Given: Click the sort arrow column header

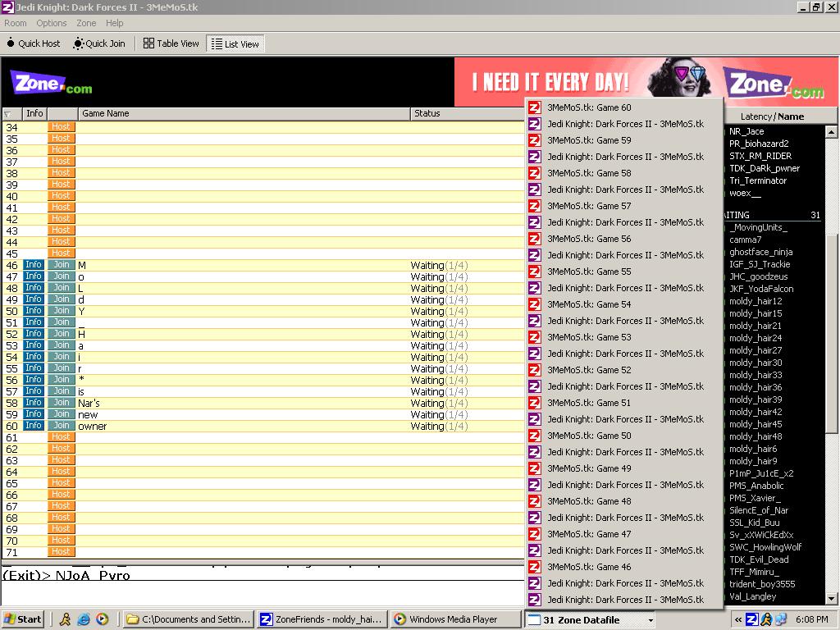Looking at the screenshot, I should tap(8, 114).
